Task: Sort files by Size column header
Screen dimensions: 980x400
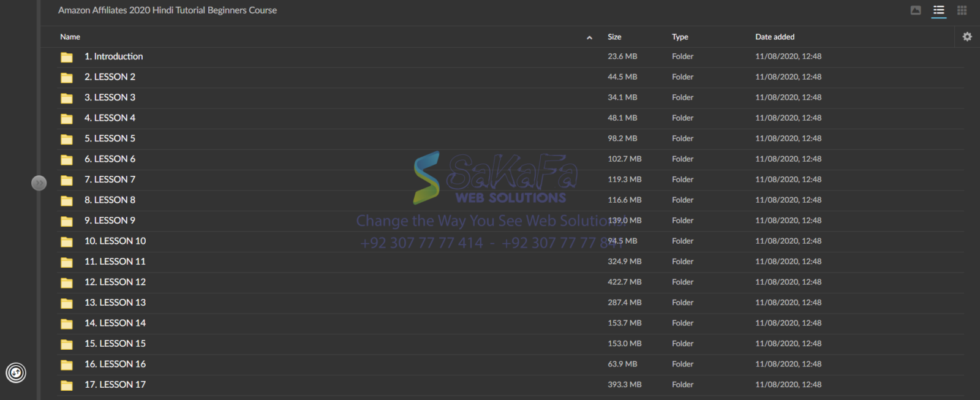Action: 614,37
